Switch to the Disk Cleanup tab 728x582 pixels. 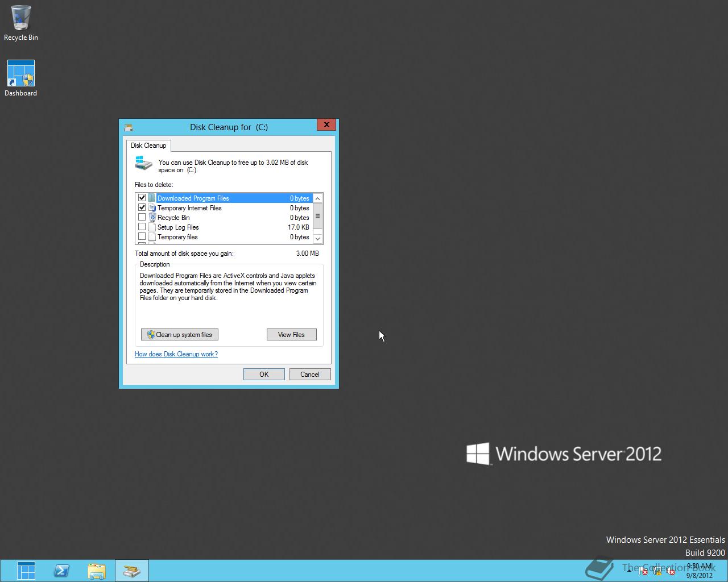click(148, 145)
